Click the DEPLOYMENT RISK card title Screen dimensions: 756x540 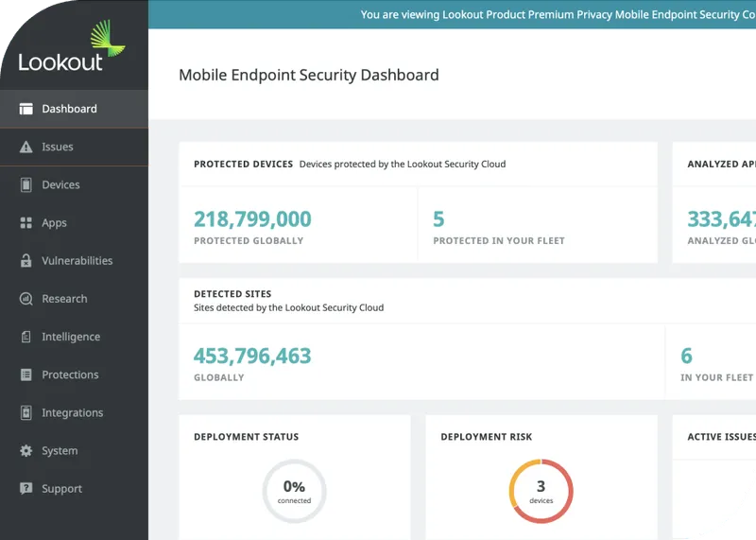click(x=487, y=437)
